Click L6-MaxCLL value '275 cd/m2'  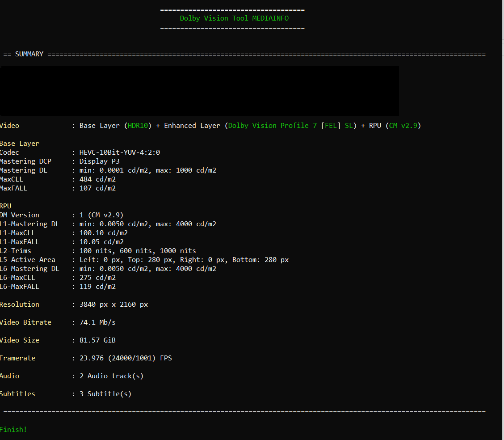point(97,278)
